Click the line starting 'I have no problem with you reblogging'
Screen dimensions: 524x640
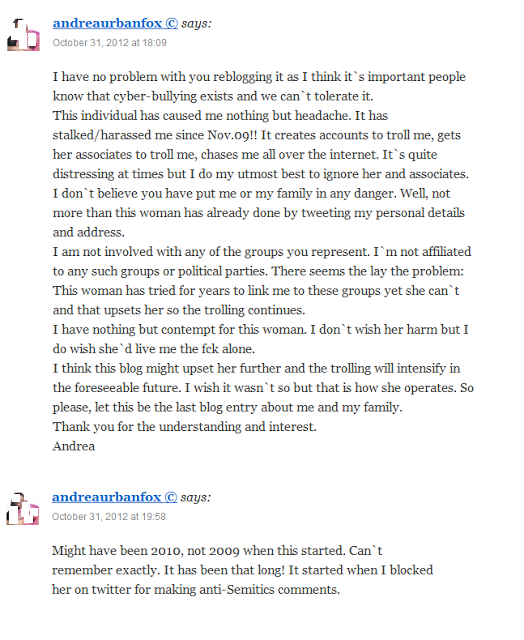(x=259, y=77)
